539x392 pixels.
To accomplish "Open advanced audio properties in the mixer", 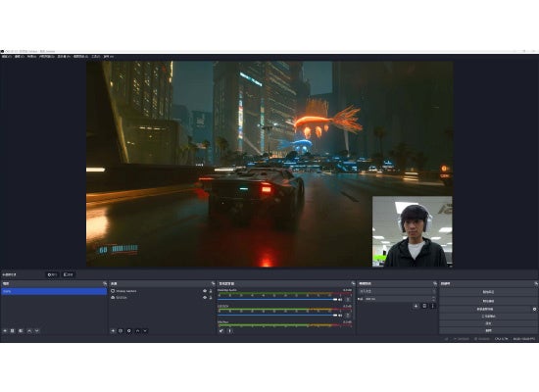I will [221, 331].
